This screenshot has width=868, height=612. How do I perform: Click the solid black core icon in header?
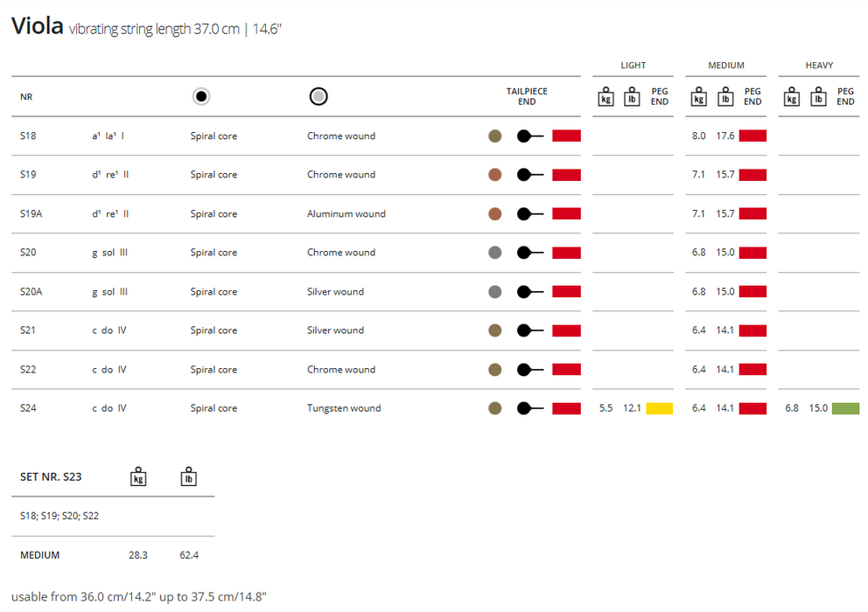[x=201, y=96]
